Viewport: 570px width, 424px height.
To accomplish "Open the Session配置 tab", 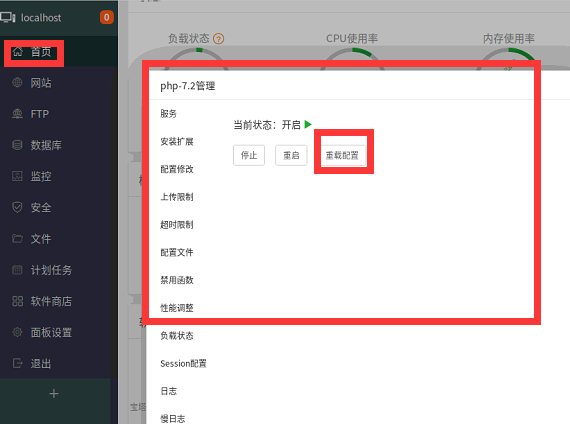I will click(x=183, y=363).
